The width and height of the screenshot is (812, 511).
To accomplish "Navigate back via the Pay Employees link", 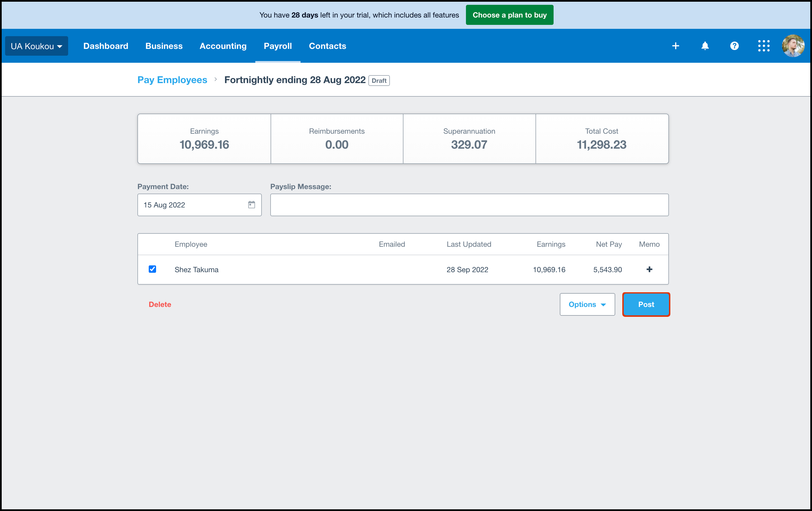I will tap(172, 80).
